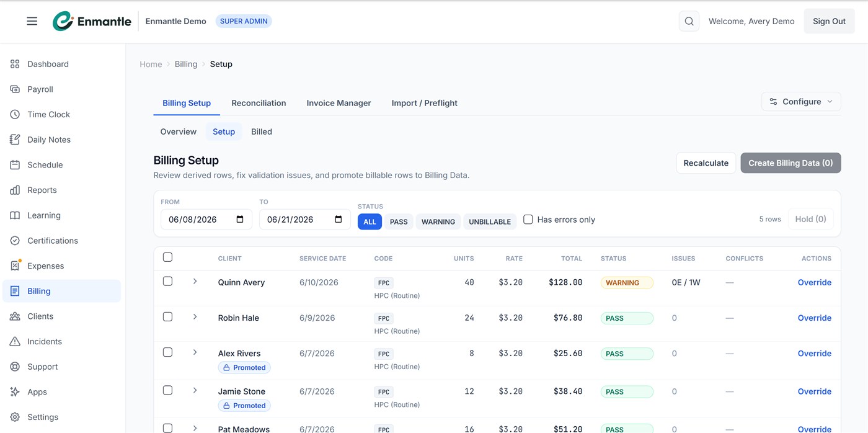
Task: Click Override for Quinn Avery
Action: [x=814, y=282]
